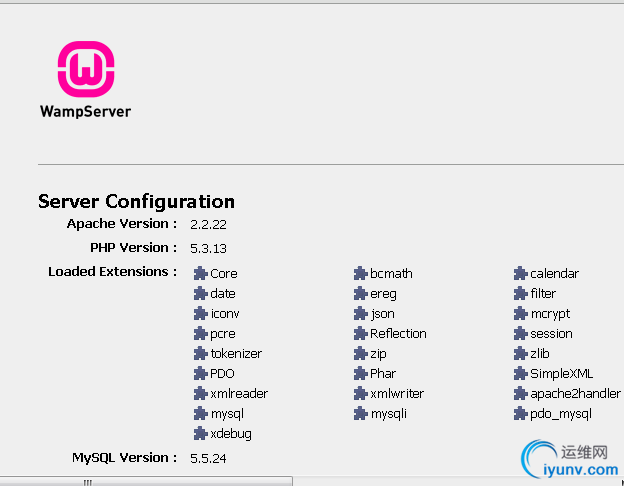Click the puzzle icon beside Reflection
624x486 pixels.
(361, 334)
